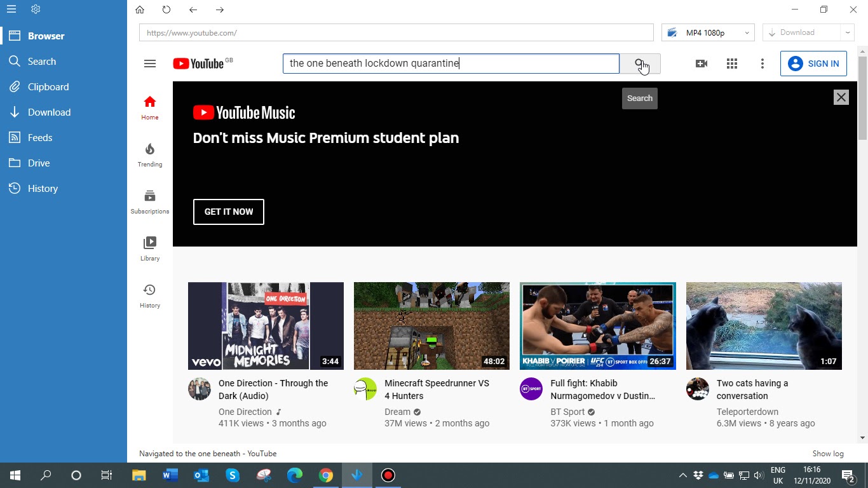
Task: Click the SIGN IN button
Action: [x=813, y=64]
